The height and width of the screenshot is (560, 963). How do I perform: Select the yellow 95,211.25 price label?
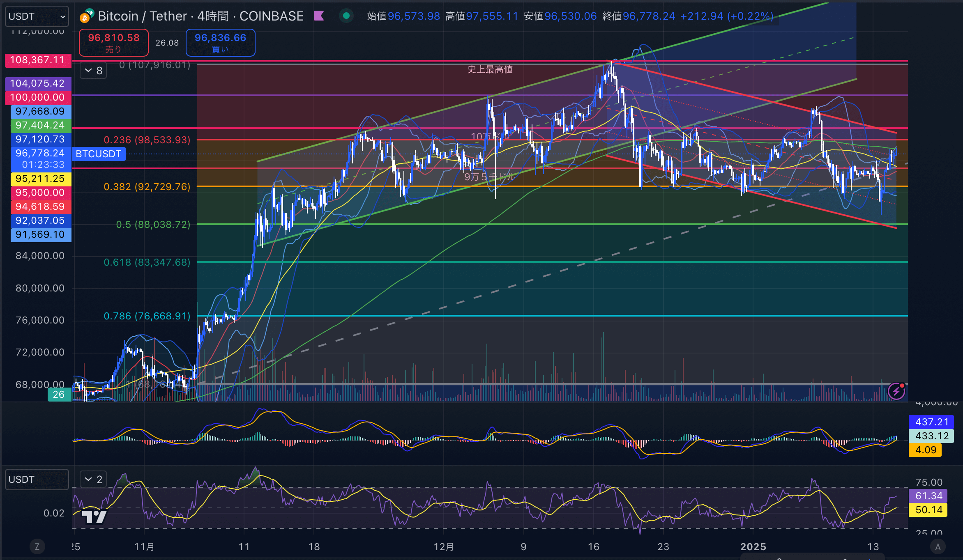pyautogui.click(x=41, y=179)
